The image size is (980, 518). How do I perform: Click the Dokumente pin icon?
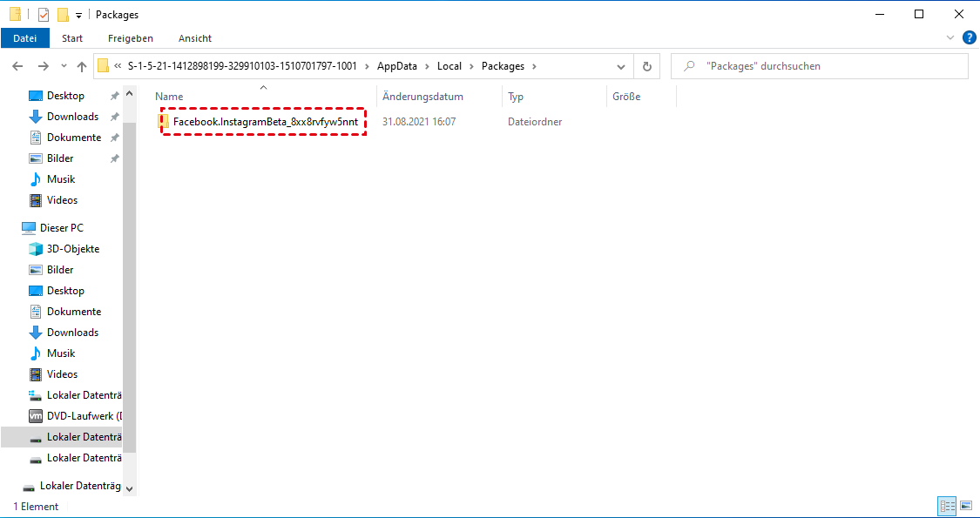coord(114,138)
